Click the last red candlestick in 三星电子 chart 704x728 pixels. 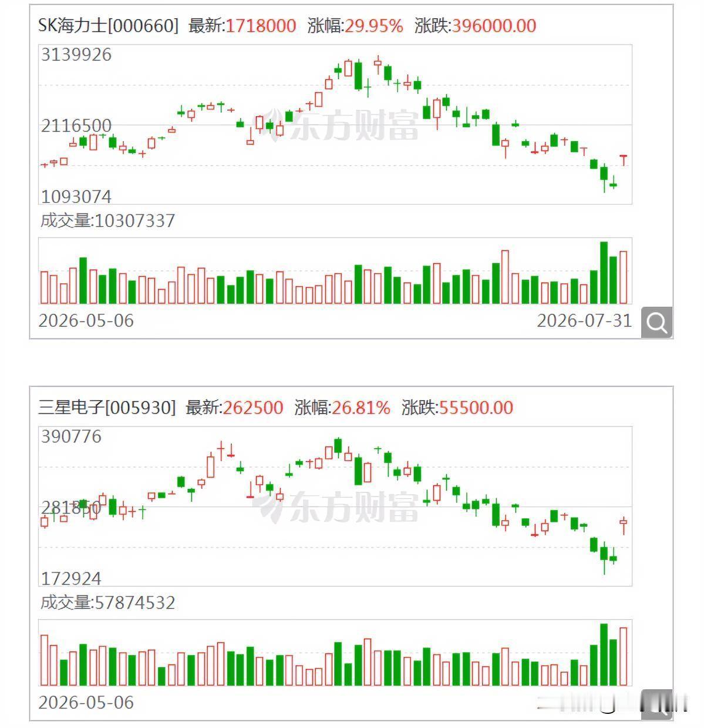(624, 525)
